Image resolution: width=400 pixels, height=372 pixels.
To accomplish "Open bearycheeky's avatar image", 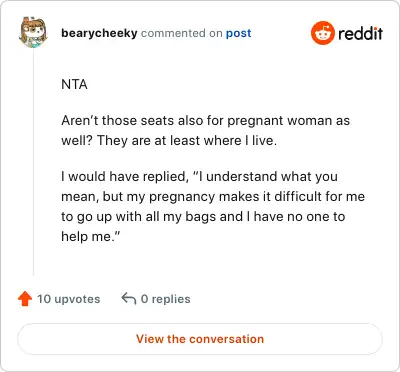I will click(33, 33).
